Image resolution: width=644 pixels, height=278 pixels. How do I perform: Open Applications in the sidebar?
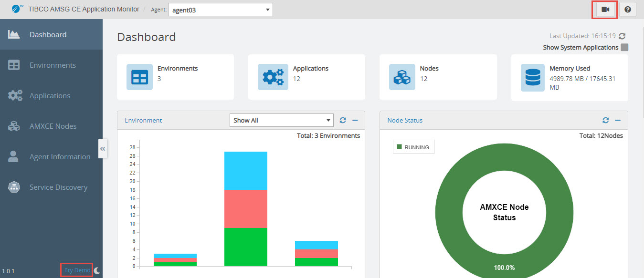51,95
